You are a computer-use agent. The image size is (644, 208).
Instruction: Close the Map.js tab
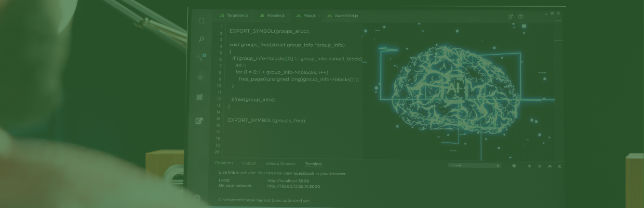coord(319,16)
